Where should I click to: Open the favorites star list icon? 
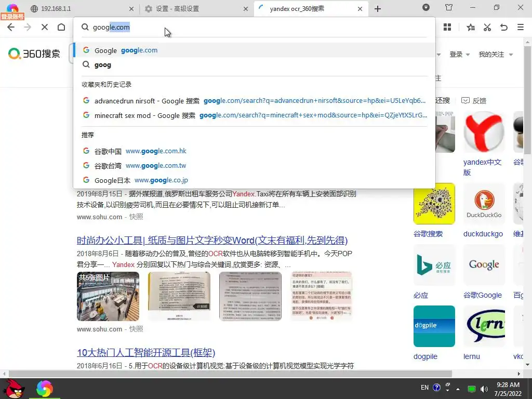[471, 27]
